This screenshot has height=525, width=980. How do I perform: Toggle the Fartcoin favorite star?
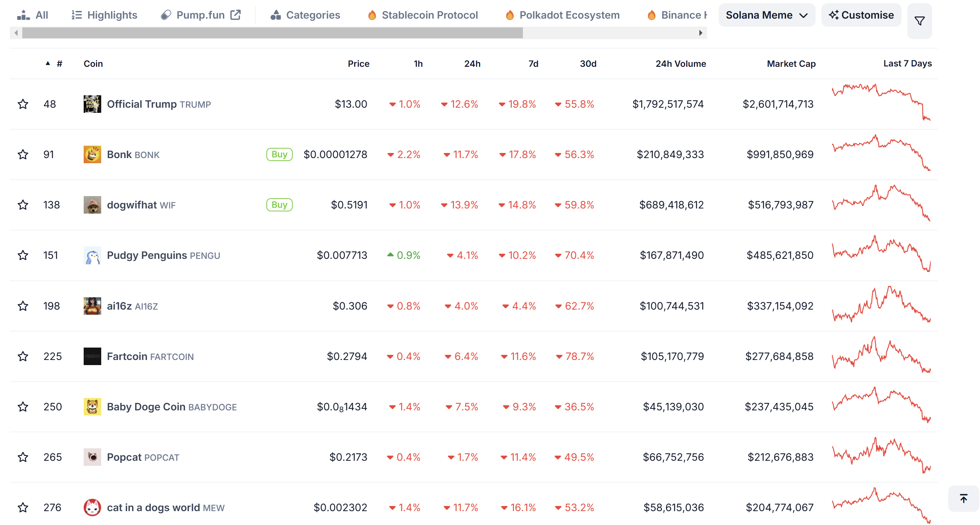[23, 356]
